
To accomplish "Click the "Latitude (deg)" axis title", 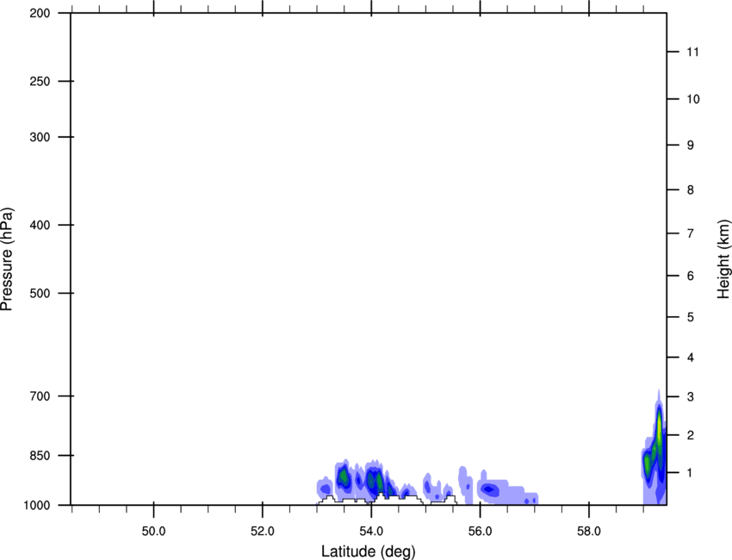I will pyautogui.click(x=369, y=551).
